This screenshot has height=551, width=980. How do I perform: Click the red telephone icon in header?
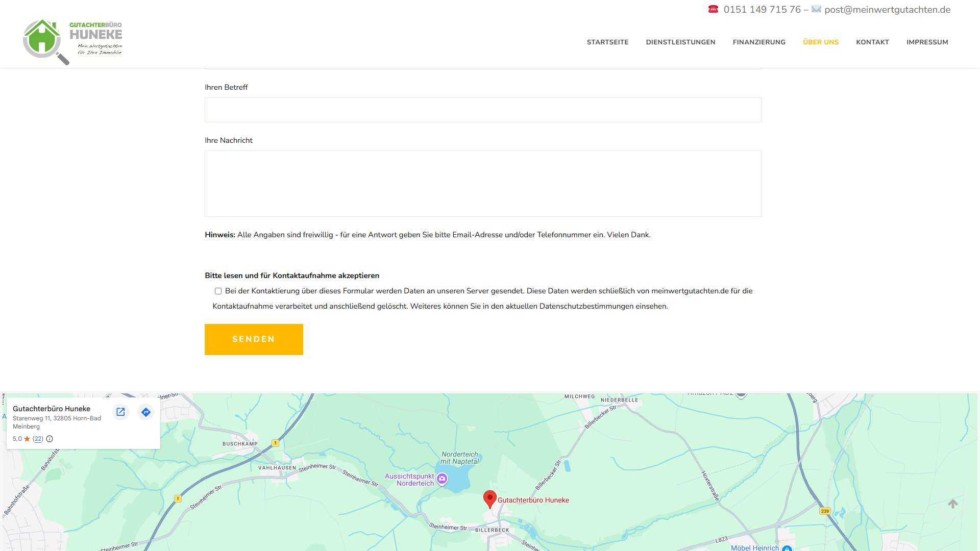point(713,9)
